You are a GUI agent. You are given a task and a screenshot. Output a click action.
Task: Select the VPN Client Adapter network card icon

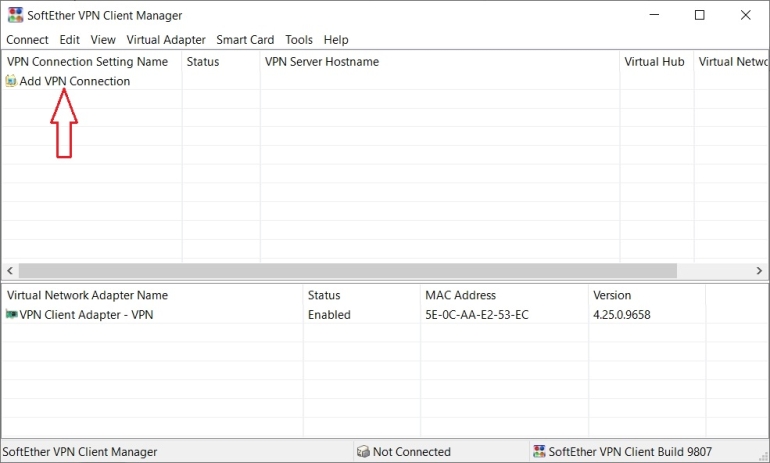coord(11,315)
